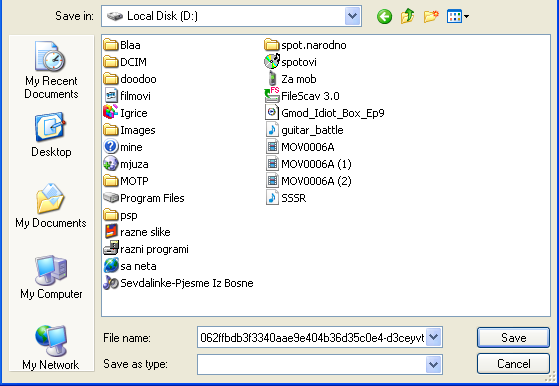Select the psp folder icon
The image size is (559, 386).
(x=111, y=215)
